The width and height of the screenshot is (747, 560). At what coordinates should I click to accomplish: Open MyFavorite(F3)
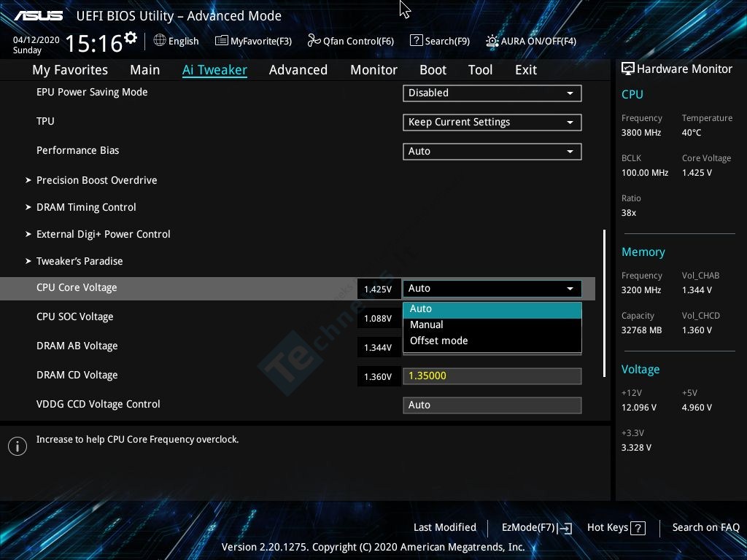253,41
